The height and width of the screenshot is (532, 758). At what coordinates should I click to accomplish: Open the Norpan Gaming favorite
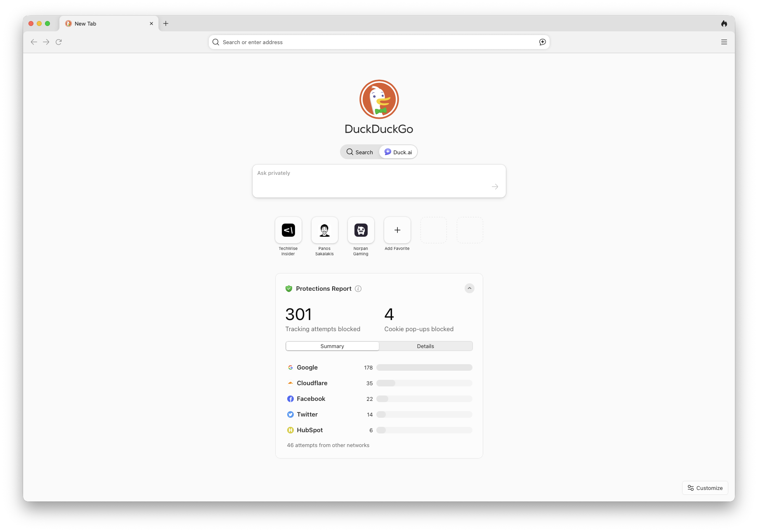click(x=361, y=230)
